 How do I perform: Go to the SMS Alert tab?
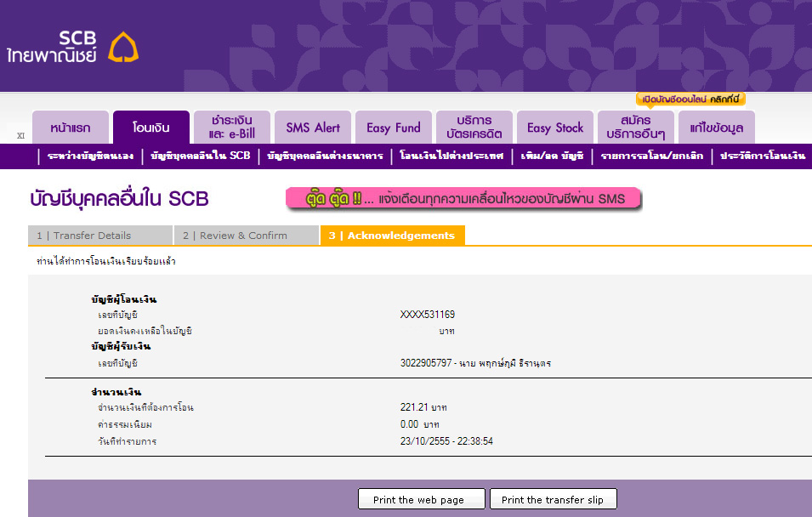pyautogui.click(x=313, y=128)
